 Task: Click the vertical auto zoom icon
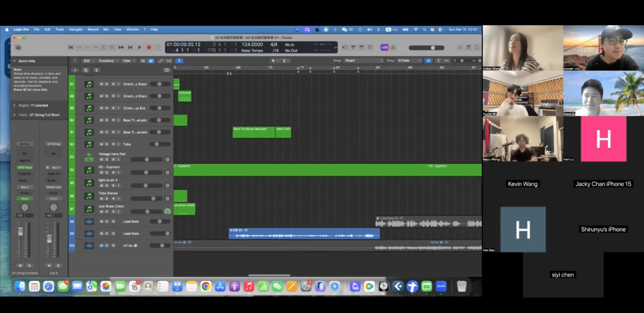tap(438, 61)
